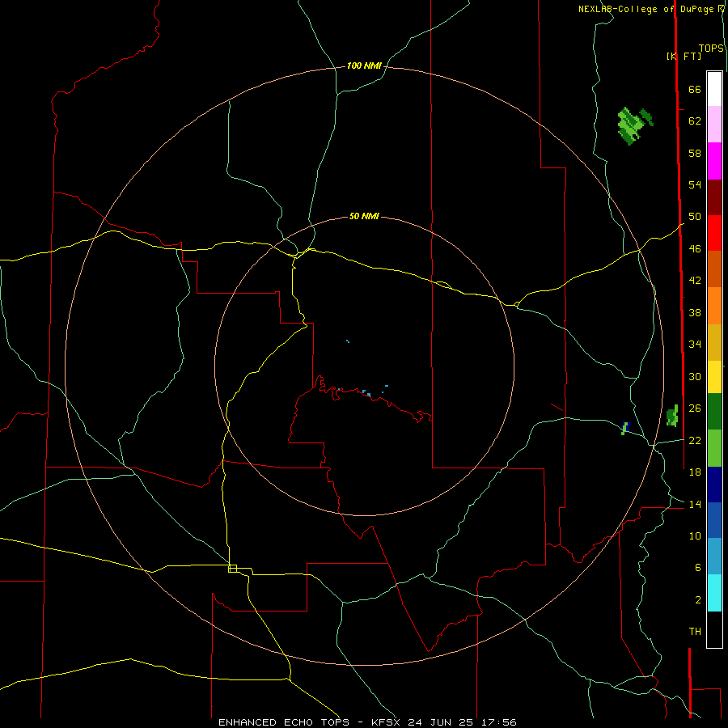The height and width of the screenshot is (728, 728).
Task: Click the '42' legend value
Action: tap(695, 281)
